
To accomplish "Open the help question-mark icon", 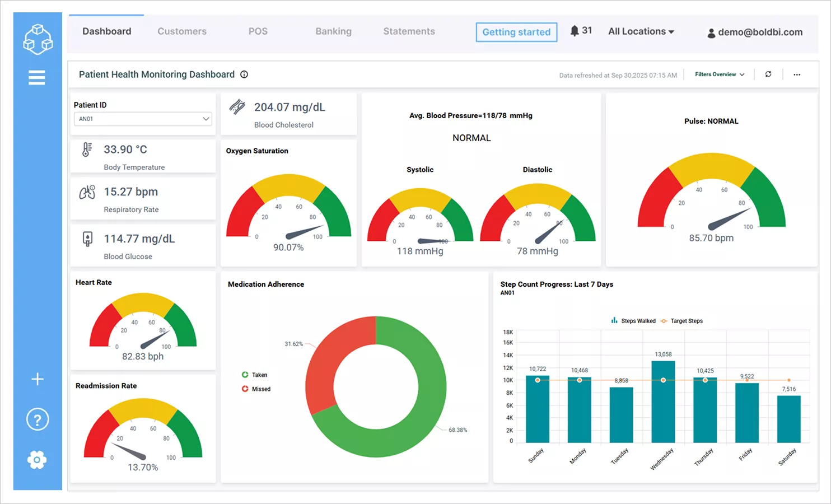I will pos(37,419).
